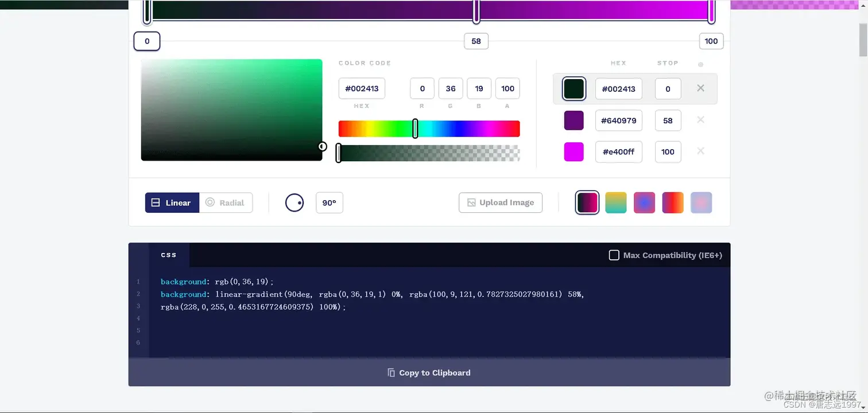Click the gradient bar handle at 0

[147, 11]
